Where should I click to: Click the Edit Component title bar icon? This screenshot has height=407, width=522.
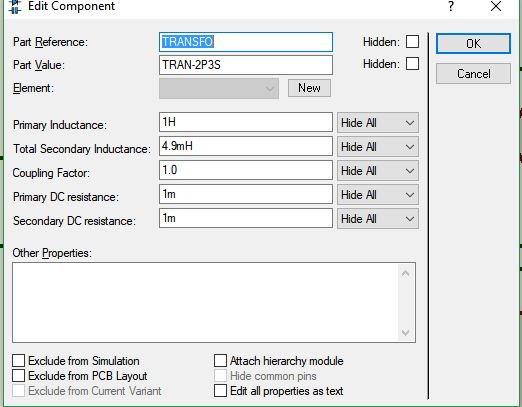(15, 7)
